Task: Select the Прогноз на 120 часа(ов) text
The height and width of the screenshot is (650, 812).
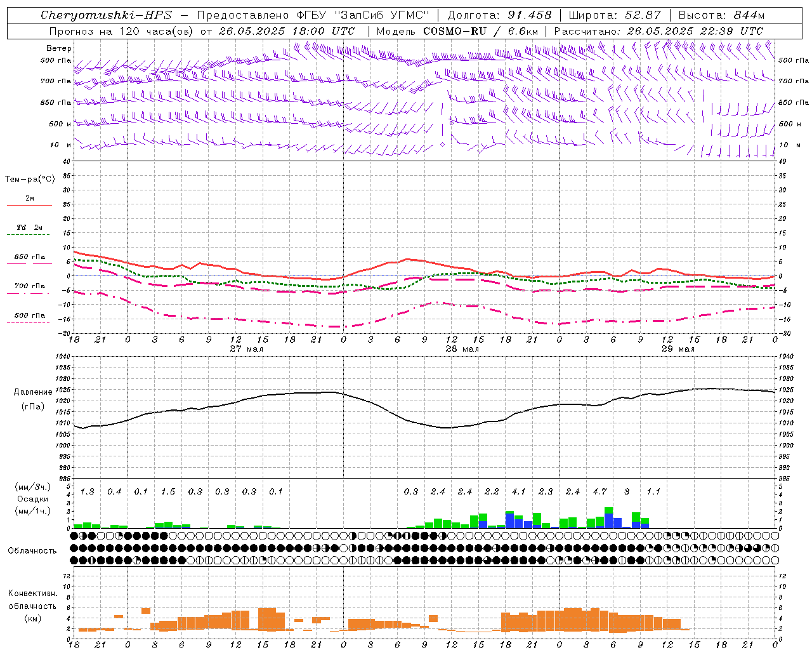Action: pos(121,31)
